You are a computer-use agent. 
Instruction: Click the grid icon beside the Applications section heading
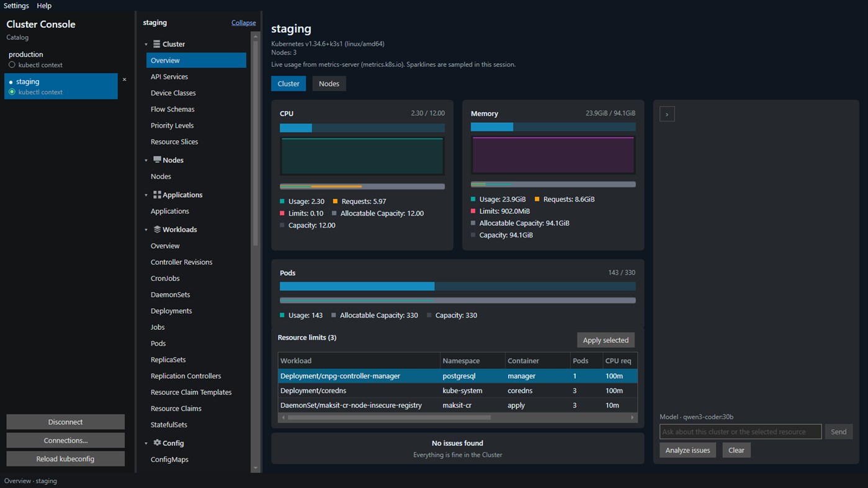coord(157,195)
